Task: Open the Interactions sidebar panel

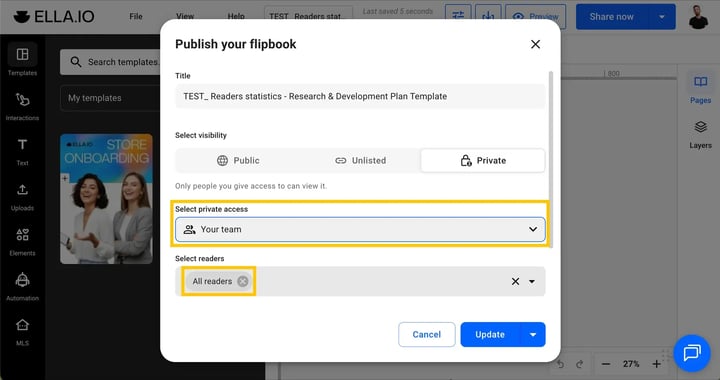Action: 22,106
